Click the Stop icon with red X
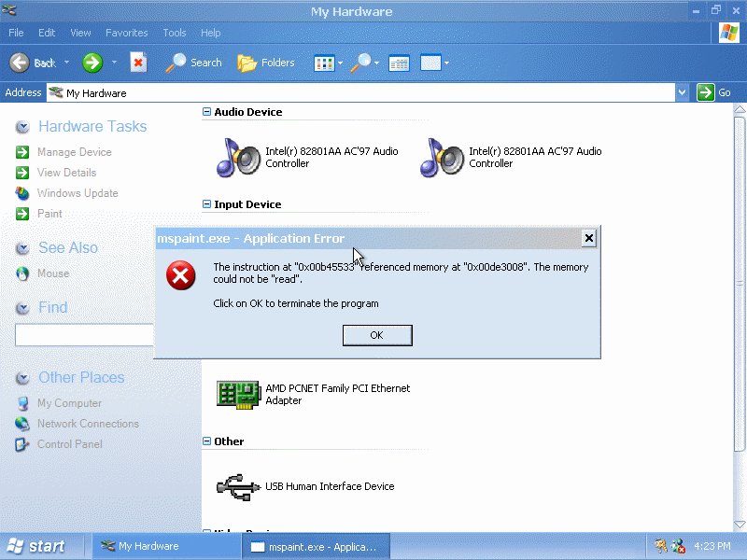 coord(138,63)
